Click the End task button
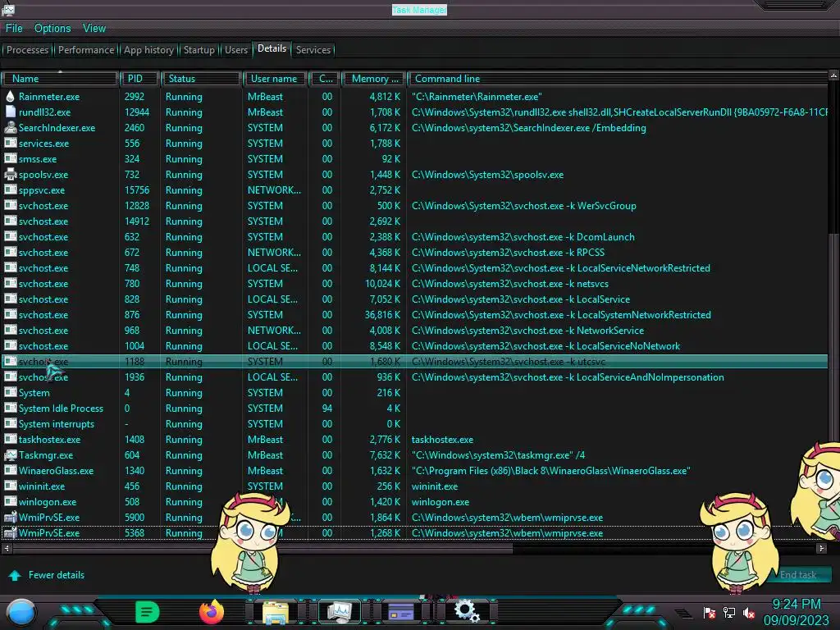This screenshot has width=840, height=630. click(x=798, y=575)
